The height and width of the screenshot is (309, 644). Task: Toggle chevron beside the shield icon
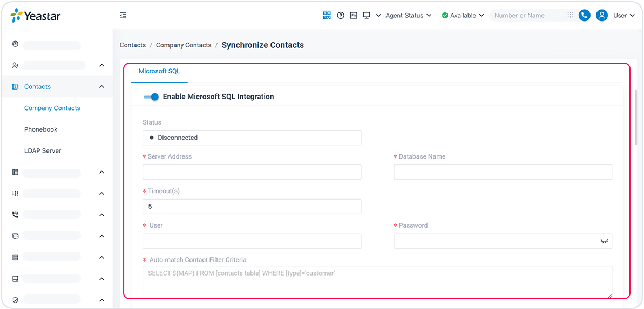coord(102,300)
